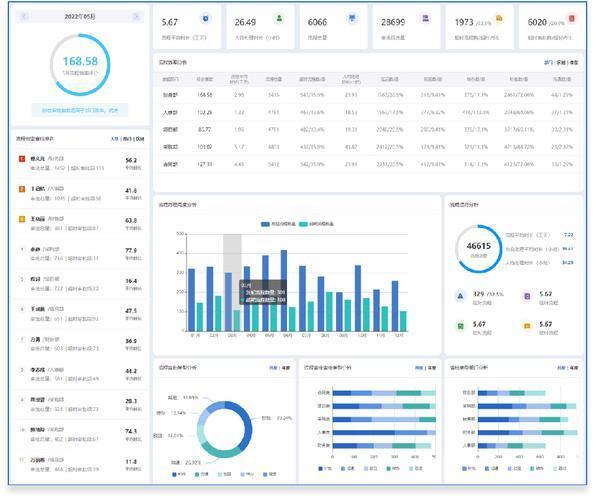This screenshot has height=500, width=595.
Task: Click the blue triangle icon beside 329
Action: tap(460, 296)
